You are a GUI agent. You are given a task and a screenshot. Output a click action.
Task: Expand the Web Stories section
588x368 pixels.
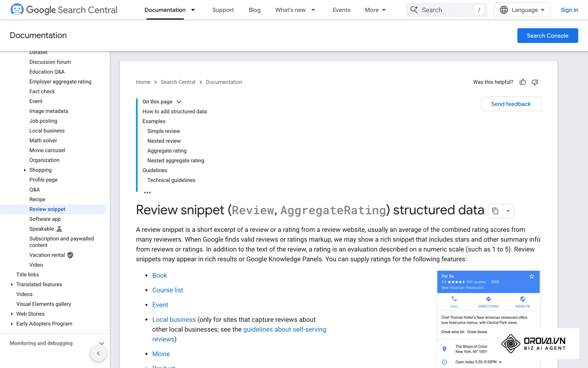(x=12, y=314)
